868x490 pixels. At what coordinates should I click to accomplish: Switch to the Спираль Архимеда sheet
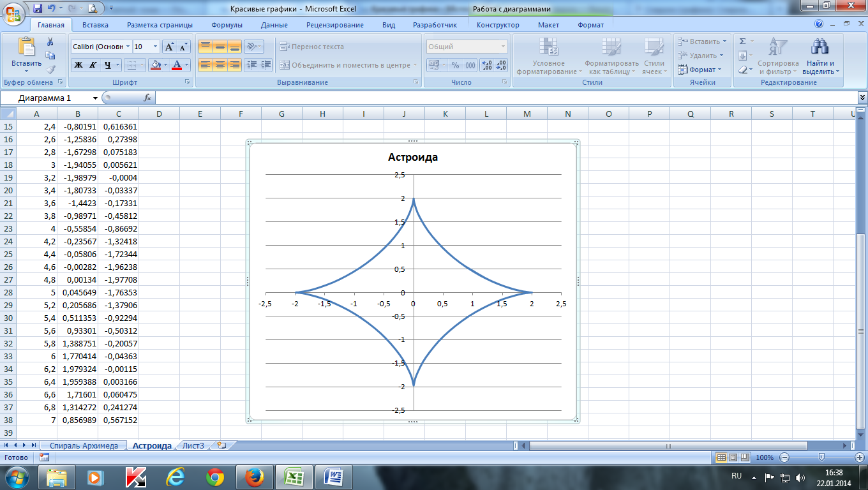[83, 445]
